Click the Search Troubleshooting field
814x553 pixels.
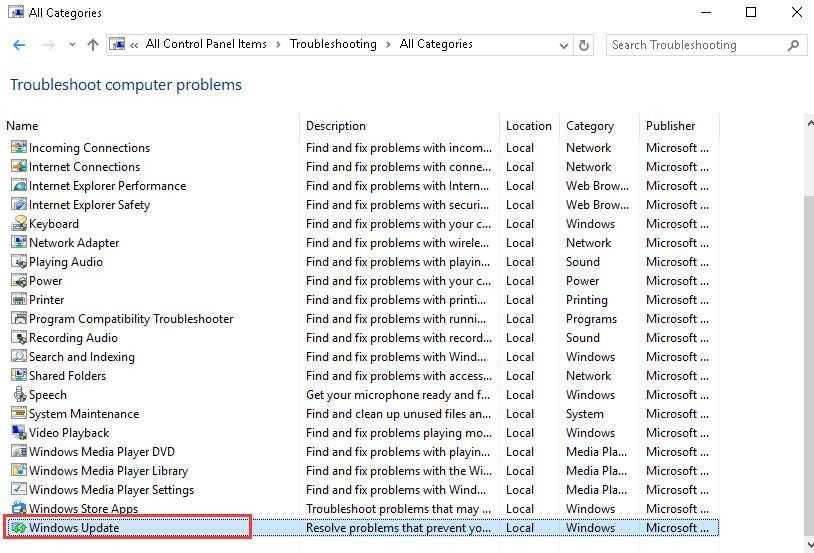point(695,45)
